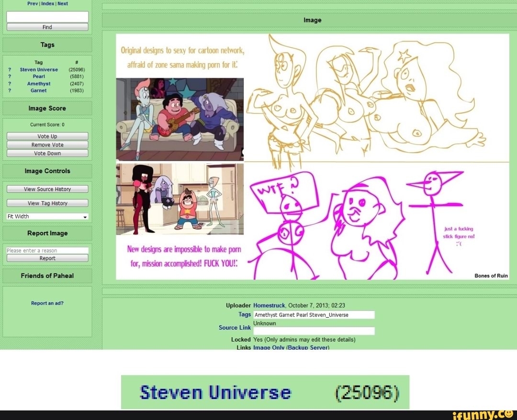The width and height of the screenshot is (517, 420).
Task: Click the Remove Vote button
Action: click(47, 145)
